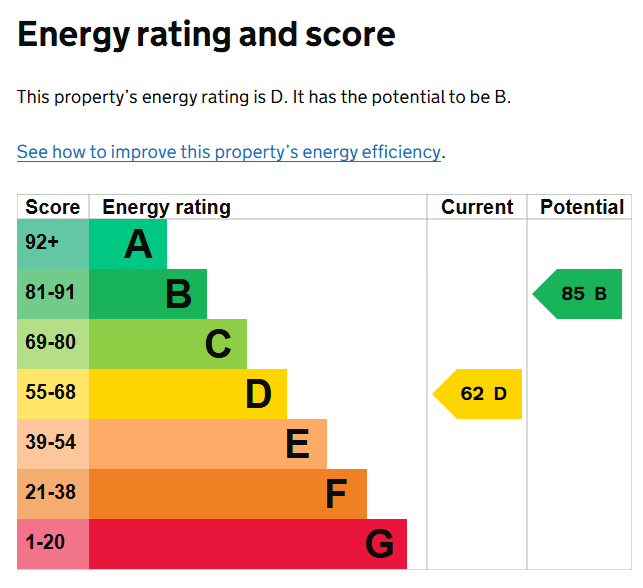This screenshot has width=643, height=588.
Task: Click the current 62 D arrow marker
Action: pos(477,394)
